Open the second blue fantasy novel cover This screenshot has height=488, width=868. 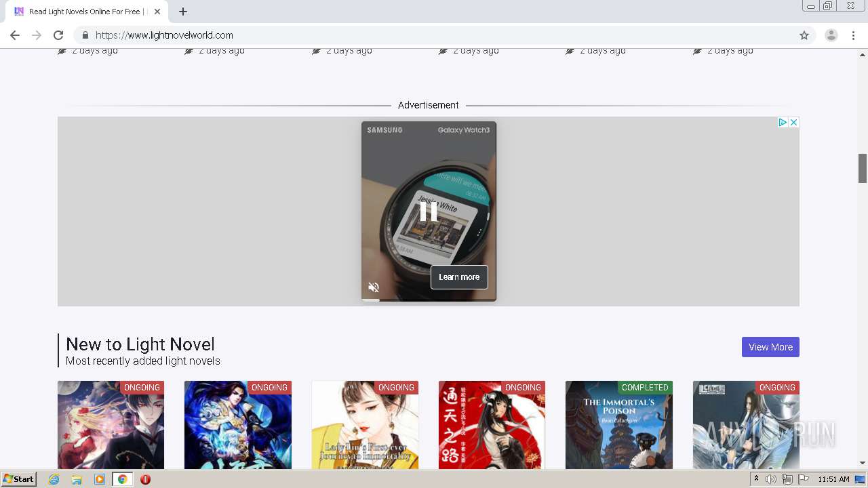point(238,425)
